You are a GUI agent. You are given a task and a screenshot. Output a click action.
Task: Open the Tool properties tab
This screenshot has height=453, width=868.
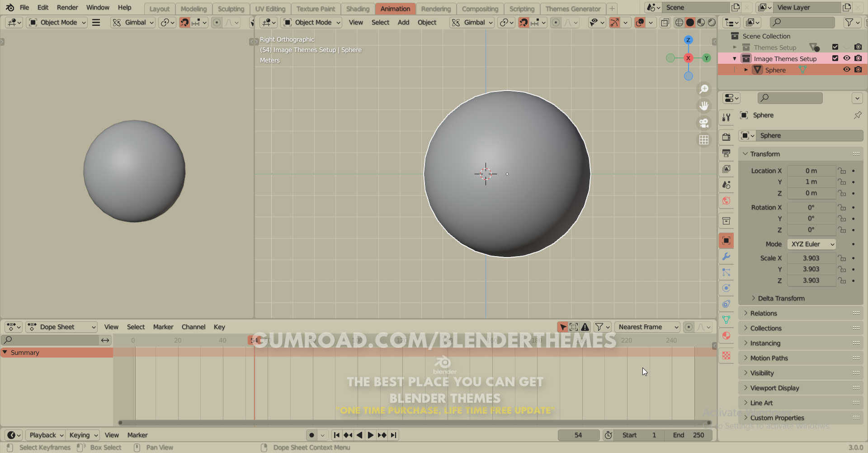click(x=726, y=117)
